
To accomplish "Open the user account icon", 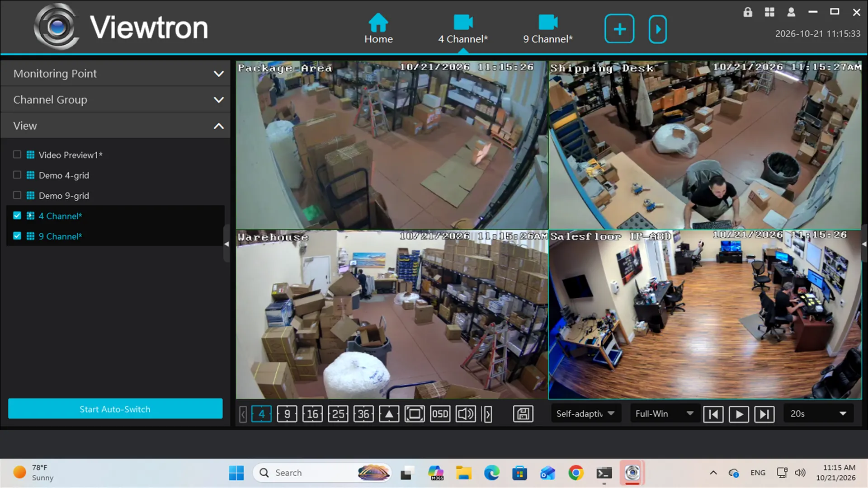I will [791, 12].
